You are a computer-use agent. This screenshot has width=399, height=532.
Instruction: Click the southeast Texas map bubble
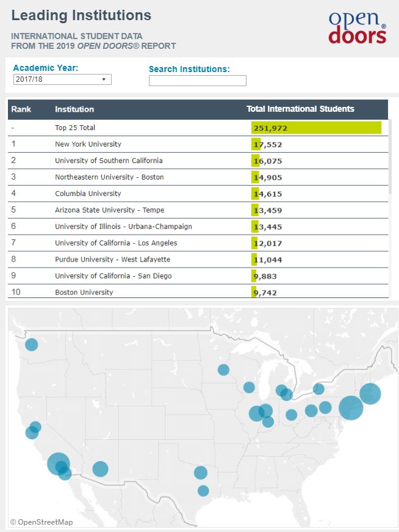pyautogui.click(x=203, y=490)
